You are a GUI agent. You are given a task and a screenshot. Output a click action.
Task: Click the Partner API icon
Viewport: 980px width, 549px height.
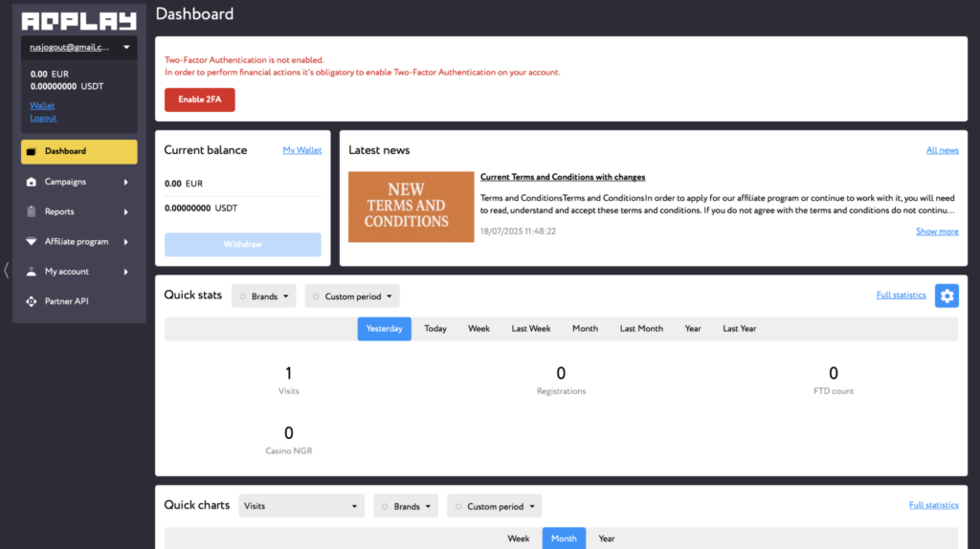(x=32, y=301)
